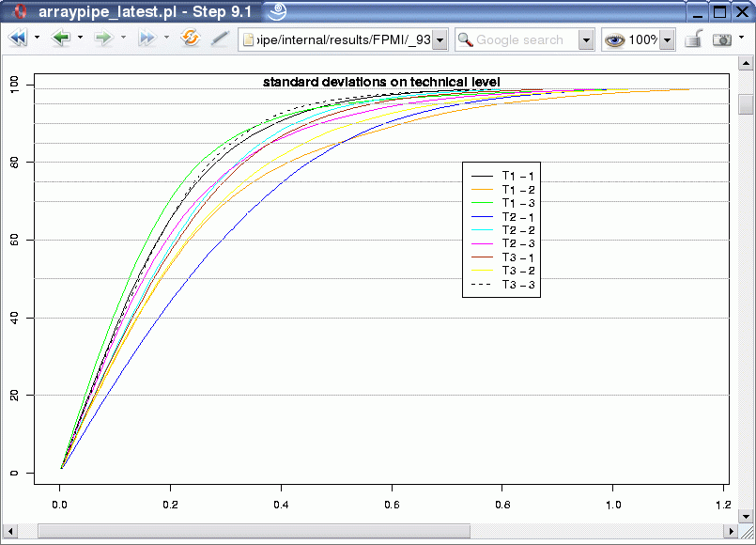Click legend entry 'T3 – 2'
This screenshot has width=756, height=545.
click(x=518, y=271)
